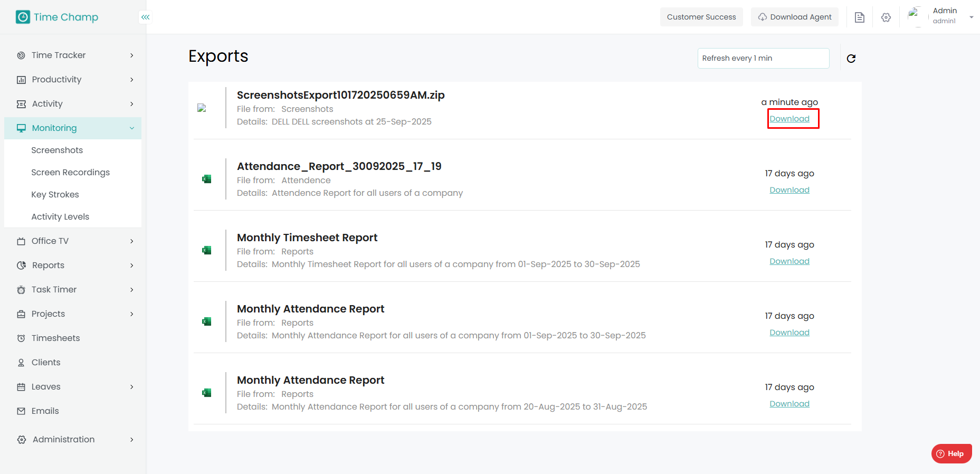Screen dimensions: 980x474
Task: Expand the Reports menu chevron
Action: point(132,266)
